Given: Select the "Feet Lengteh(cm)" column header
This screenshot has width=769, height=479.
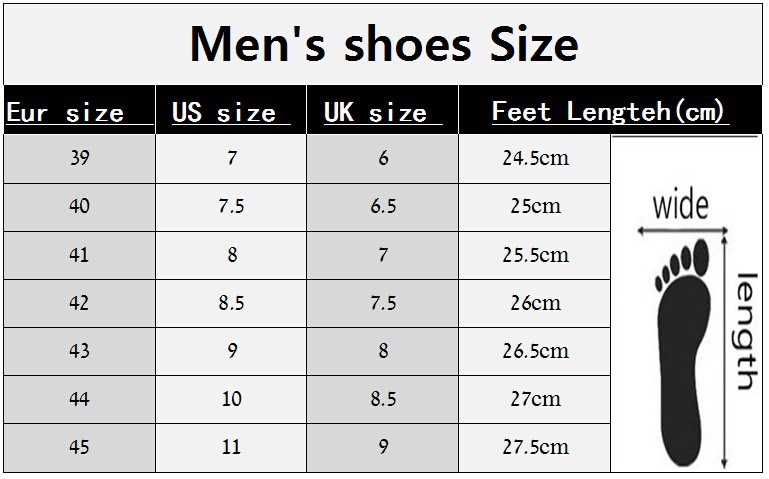Looking at the screenshot, I should coord(609,111).
